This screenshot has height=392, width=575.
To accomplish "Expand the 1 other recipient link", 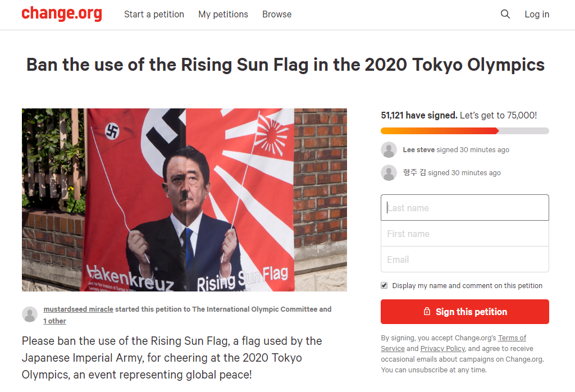I will 54,321.
